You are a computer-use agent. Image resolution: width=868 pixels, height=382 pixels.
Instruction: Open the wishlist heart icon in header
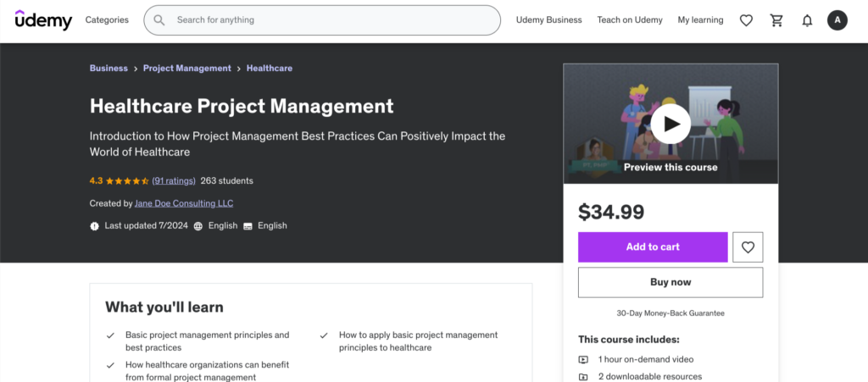(746, 20)
